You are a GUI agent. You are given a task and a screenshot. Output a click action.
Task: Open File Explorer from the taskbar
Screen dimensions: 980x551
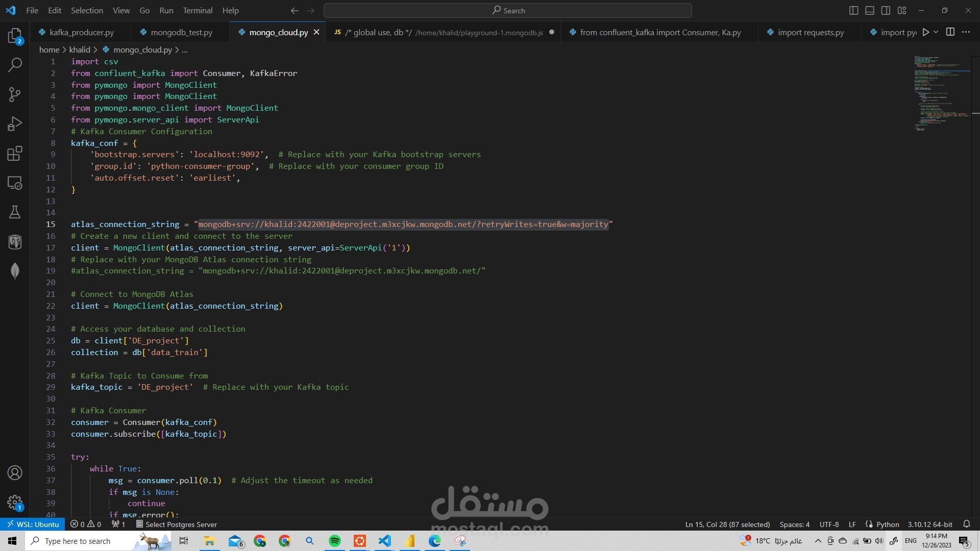209,541
